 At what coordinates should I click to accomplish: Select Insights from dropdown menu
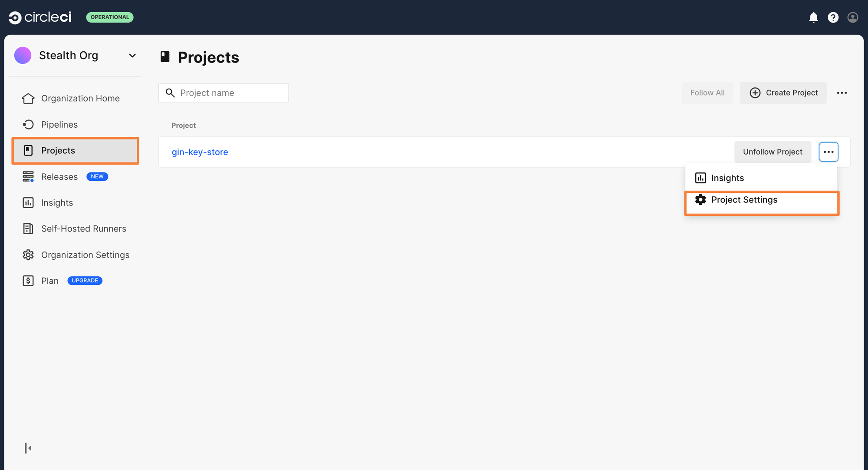[x=727, y=178]
